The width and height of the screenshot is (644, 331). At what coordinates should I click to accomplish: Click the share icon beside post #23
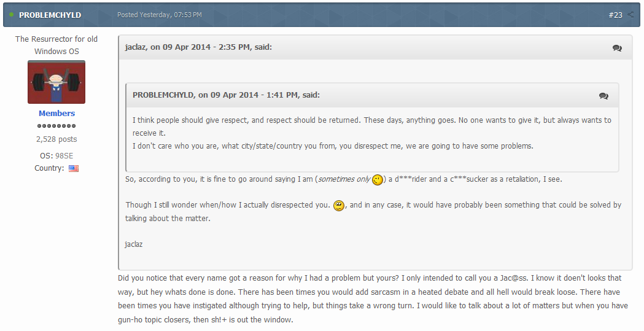630,15
